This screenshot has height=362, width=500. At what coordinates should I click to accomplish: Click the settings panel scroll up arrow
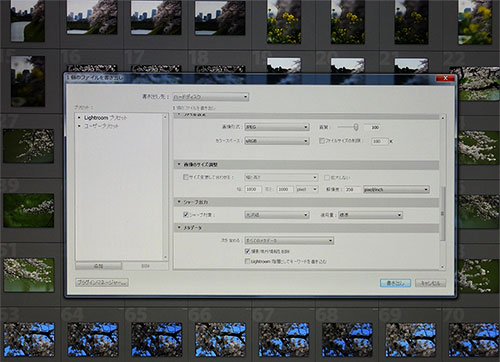443,117
